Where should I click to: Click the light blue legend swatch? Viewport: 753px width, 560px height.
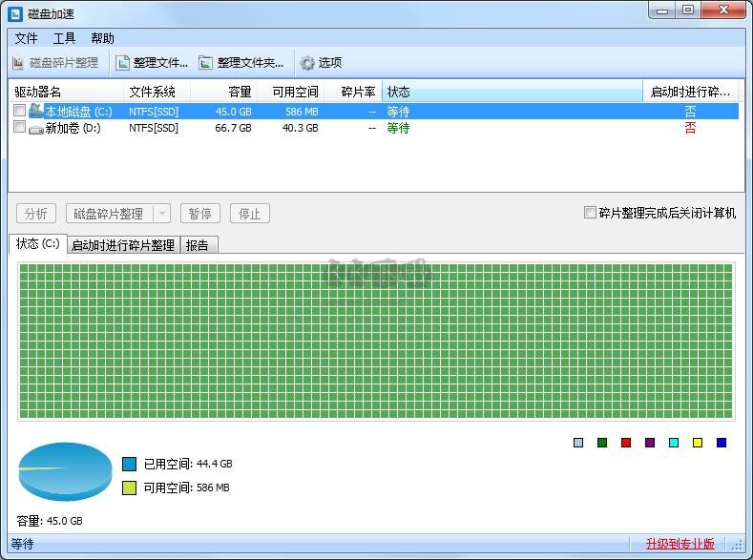click(x=578, y=443)
